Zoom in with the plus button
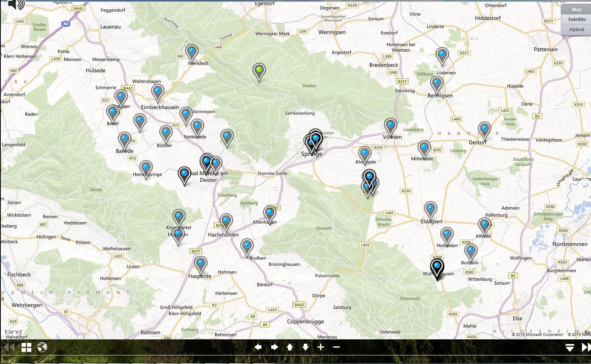This screenshot has width=591, height=364. tap(321, 347)
